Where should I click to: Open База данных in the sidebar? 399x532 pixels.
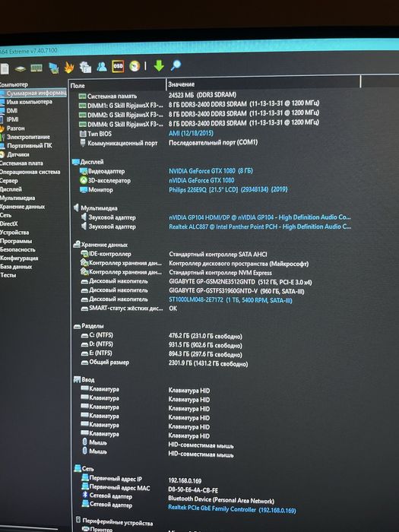point(16,266)
